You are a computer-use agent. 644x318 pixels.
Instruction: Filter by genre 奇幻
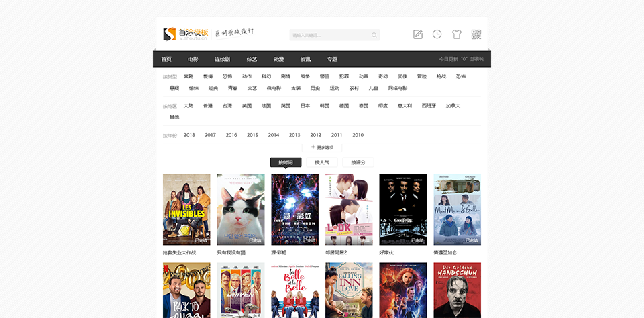click(x=383, y=77)
